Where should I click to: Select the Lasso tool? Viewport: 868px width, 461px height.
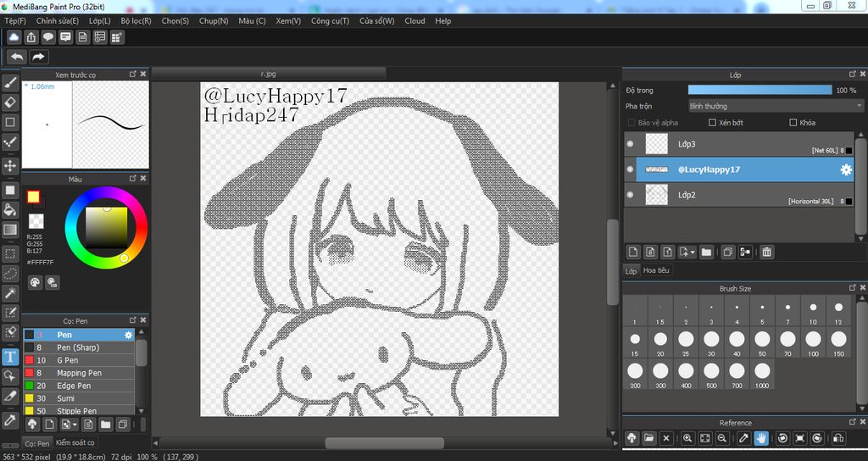tap(10, 274)
